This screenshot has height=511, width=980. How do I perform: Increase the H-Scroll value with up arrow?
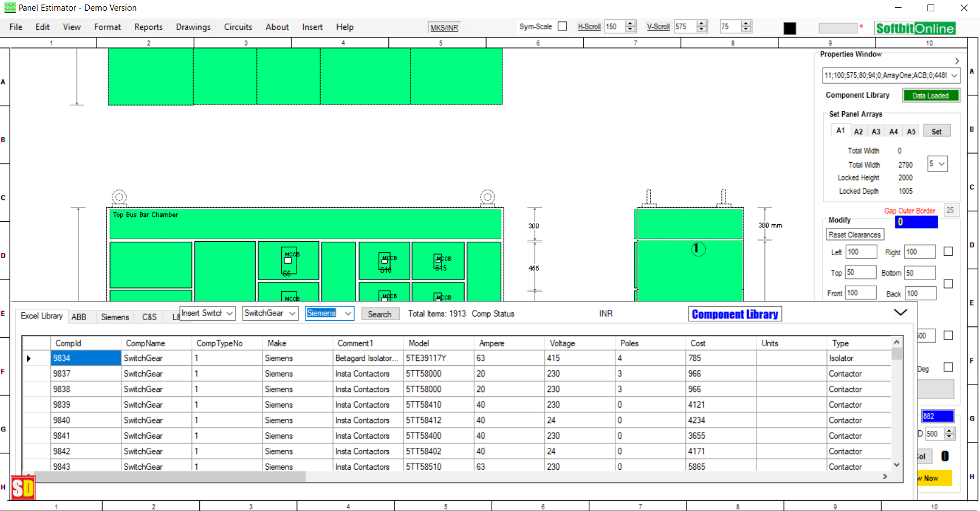click(x=631, y=23)
